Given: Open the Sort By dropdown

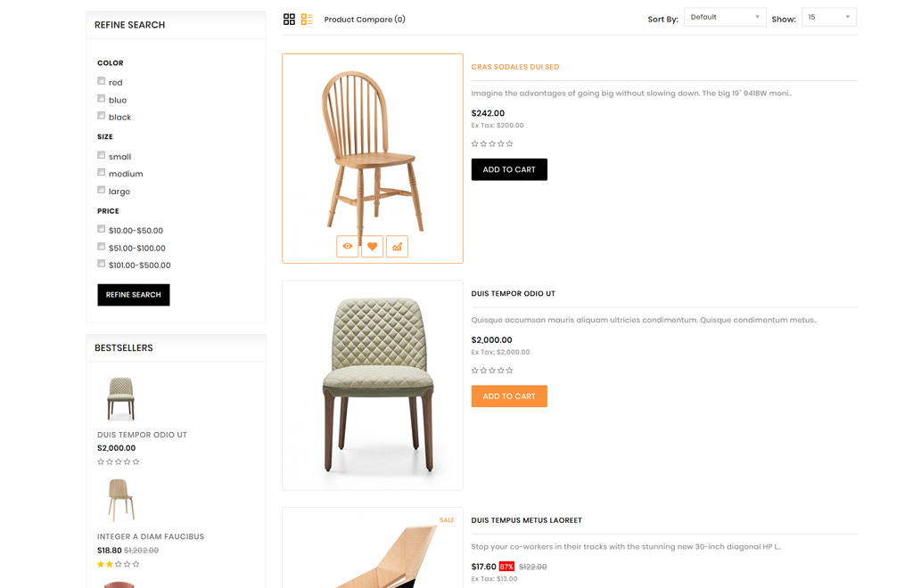Looking at the screenshot, I should coord(725,17).
